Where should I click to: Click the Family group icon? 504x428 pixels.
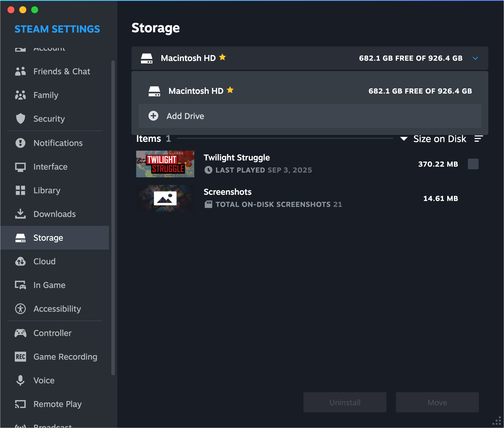click(20, 95)
